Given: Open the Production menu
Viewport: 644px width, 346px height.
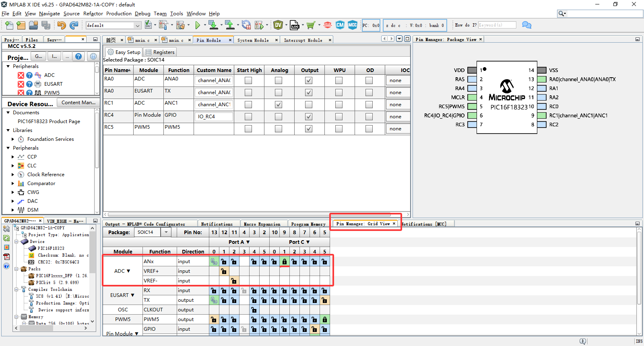Looking at the screenshot, I should pyautogui.click(x=119, y=14).
